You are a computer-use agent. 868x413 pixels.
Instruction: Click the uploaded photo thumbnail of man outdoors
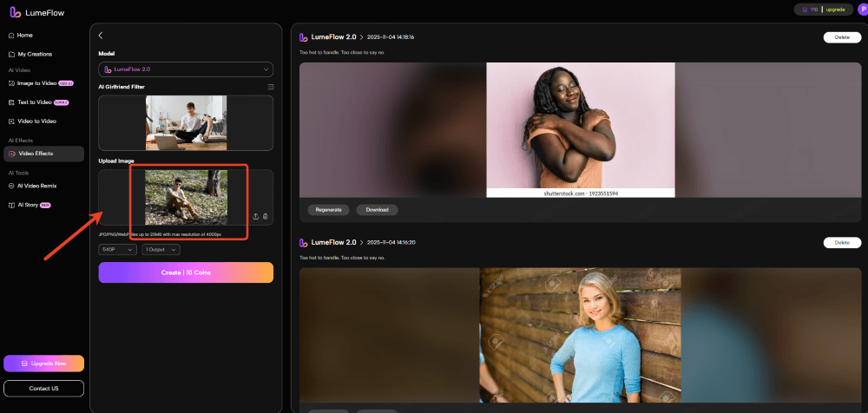186,197
